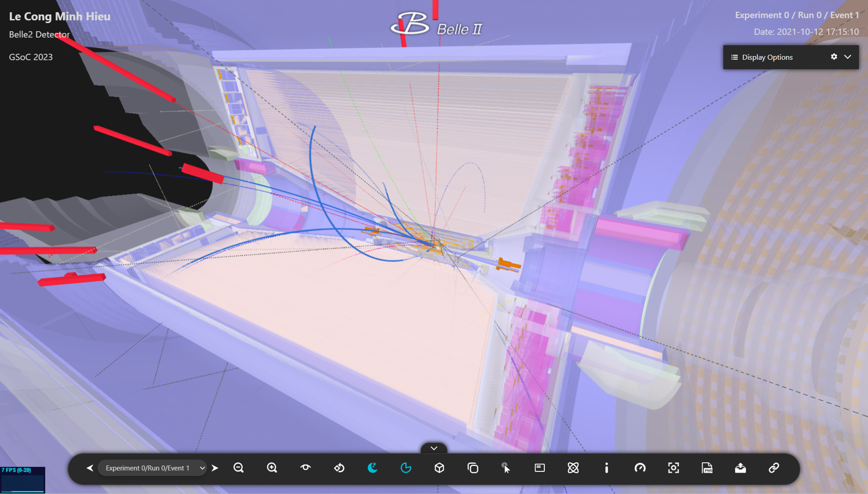Image resolution: width=868 pixels, height=494 pixels.
Task: Open the overlay view squares icon
Action: tap(473, 468)
